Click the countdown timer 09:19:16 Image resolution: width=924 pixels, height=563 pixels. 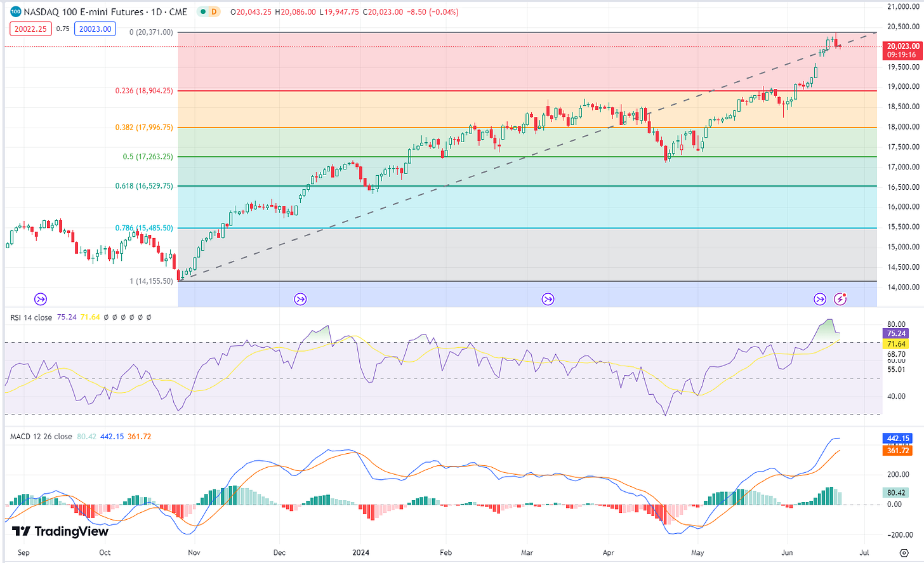pos(902,55)
